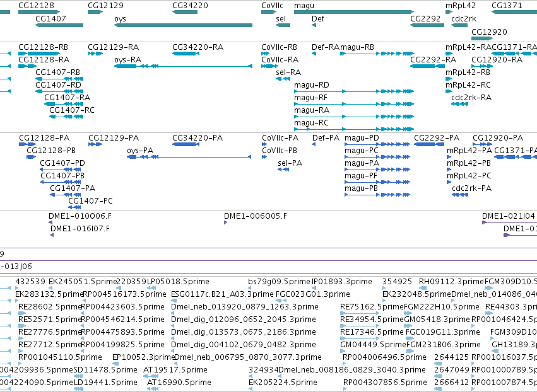Open the cdc2rk gene label
537x392 pixels.
pyautogui.click(x=464, y=18)
